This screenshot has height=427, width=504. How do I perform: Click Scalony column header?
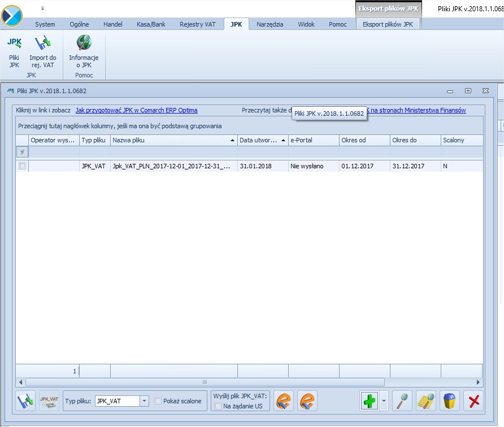[x=462, y=140]
